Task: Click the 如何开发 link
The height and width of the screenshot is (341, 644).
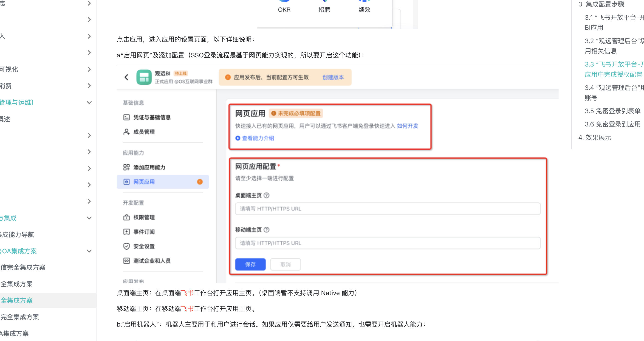Action: click(x=407, y=126)
